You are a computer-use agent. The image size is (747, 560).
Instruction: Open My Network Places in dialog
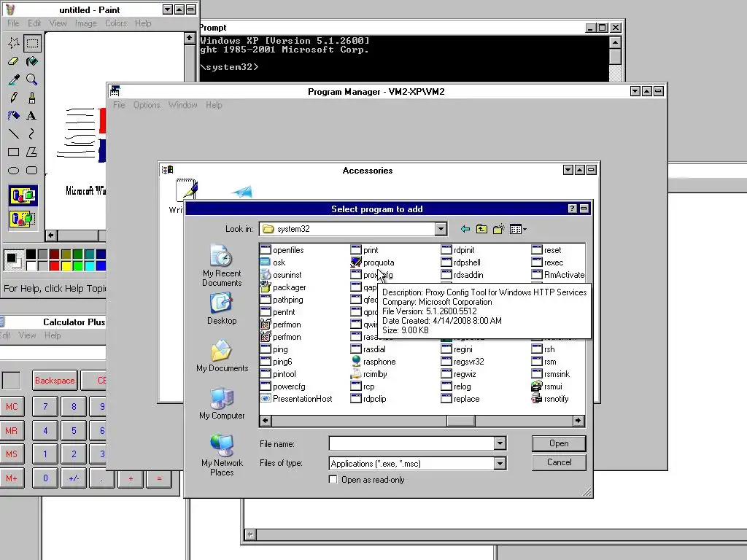click(x=222, y=455)
